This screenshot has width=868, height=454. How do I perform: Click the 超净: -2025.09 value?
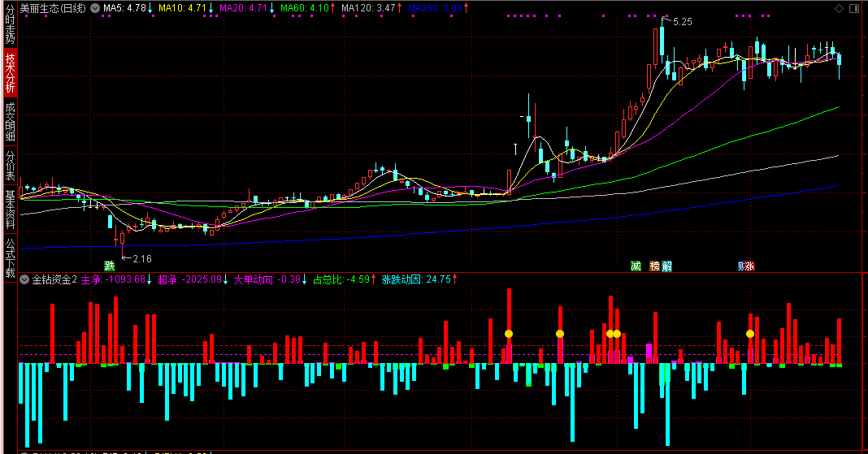pos(189,280)
